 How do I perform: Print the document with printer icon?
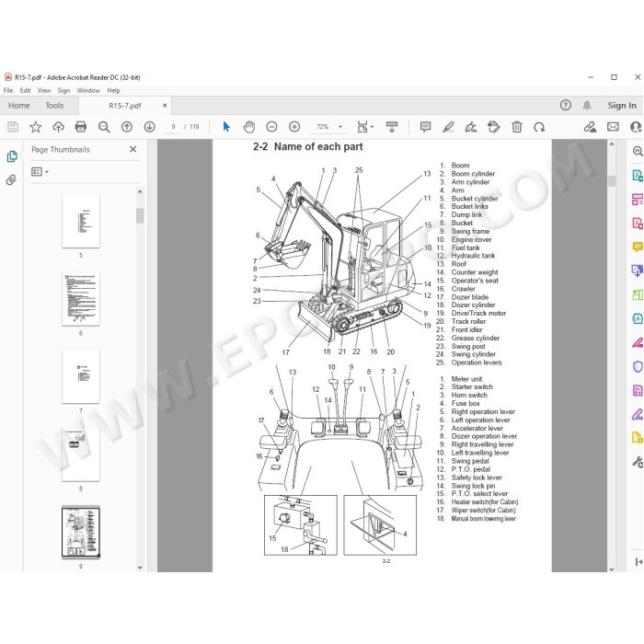pos(81,127)
